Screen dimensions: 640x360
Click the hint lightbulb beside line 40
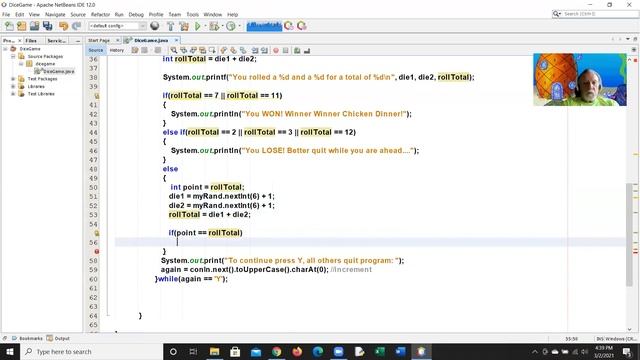point(97,96)
